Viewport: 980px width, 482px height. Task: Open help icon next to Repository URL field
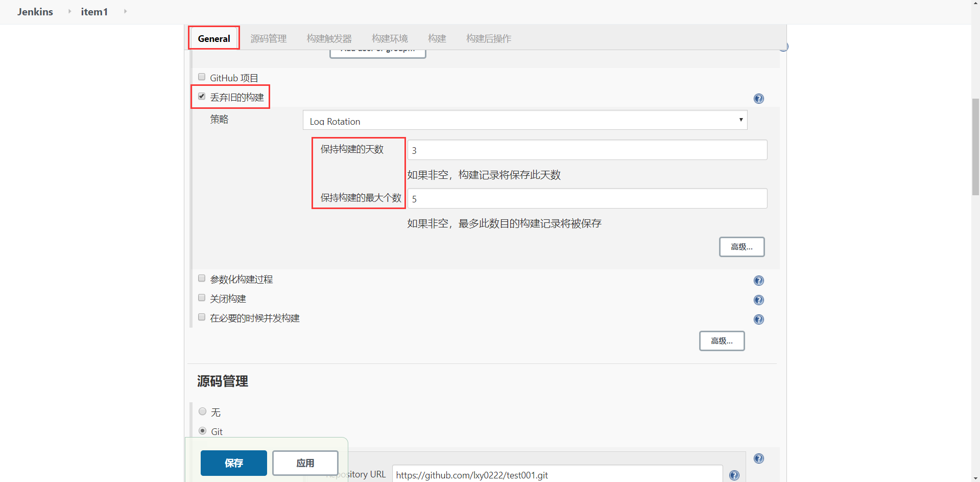pyautogui.click(x=734, y=475)
